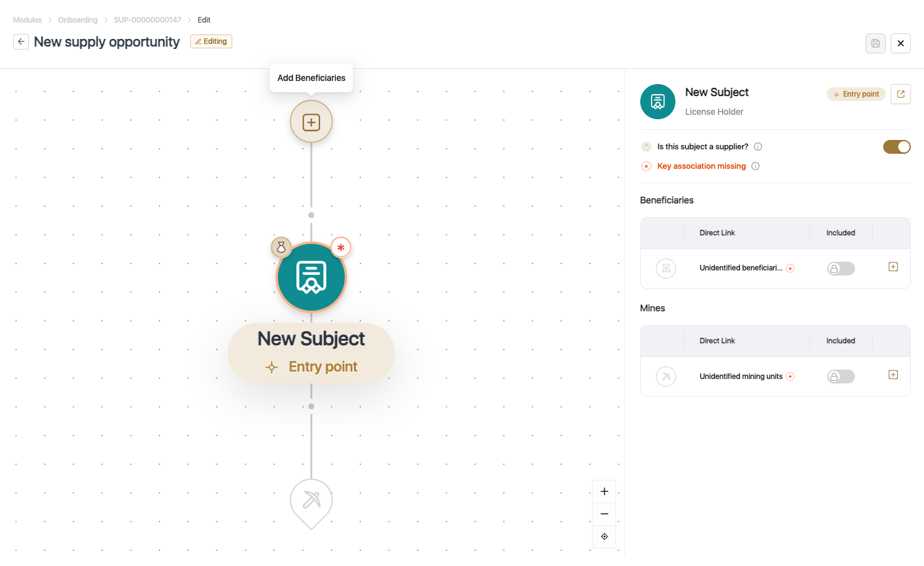924x566 pixels.
Task: Click the mining pickaxe pin node
Action: [311, 503]
